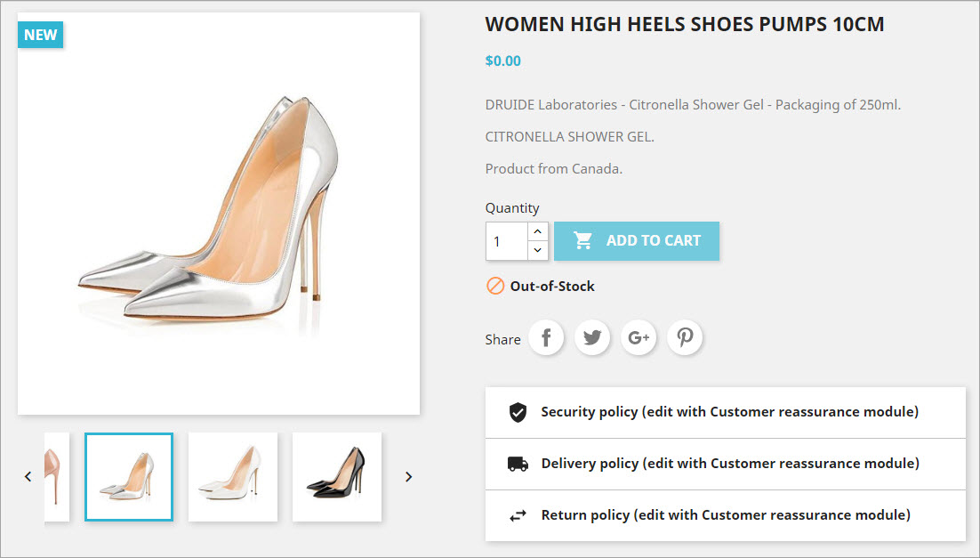Add the shoes to cart
The height and width of the screenshot is (558, 980).
[636, 241]
